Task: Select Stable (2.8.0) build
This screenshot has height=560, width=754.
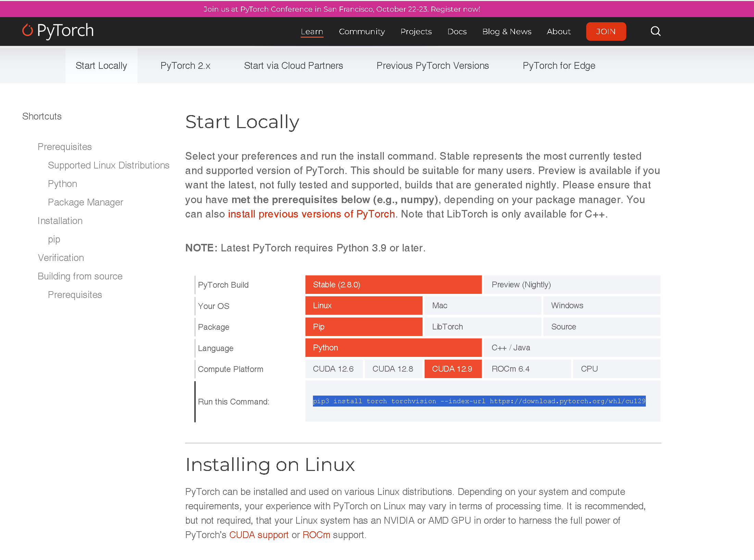Action: click(393, 285)
